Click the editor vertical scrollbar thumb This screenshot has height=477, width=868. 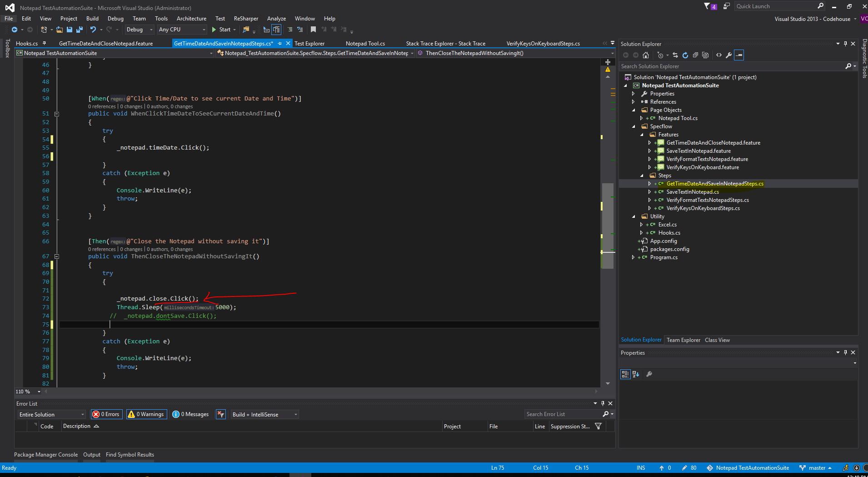608,226
